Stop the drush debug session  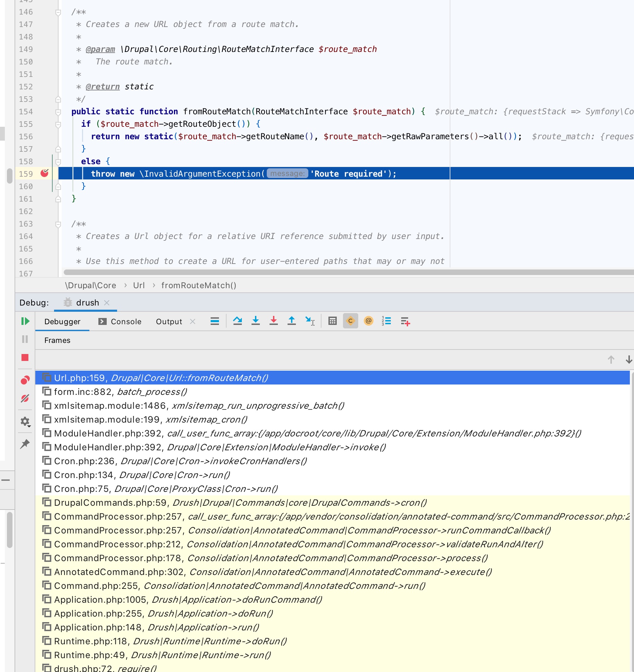click(x=25, y=357)
